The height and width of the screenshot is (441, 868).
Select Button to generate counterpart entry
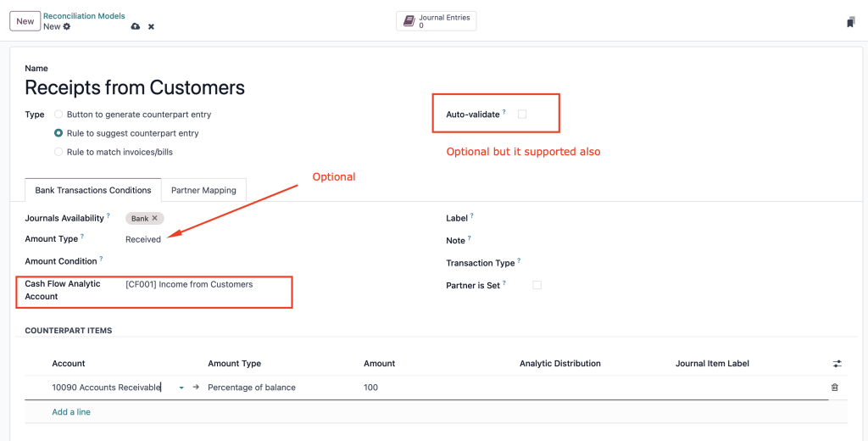58,114
